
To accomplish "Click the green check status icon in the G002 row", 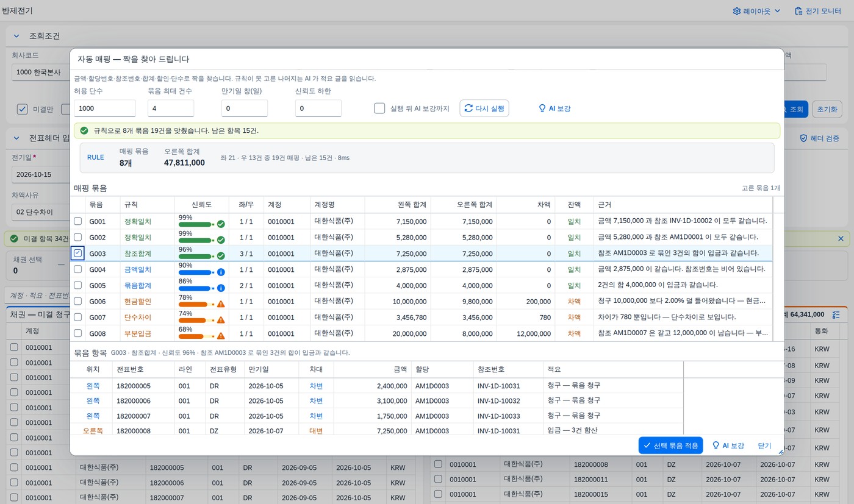I will [221, 240].
